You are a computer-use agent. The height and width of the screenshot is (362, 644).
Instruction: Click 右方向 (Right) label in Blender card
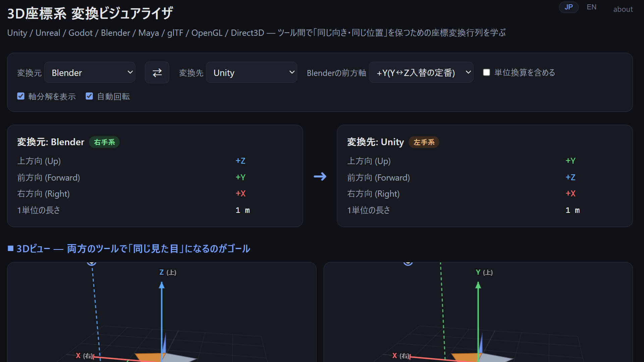click(x=43, y=193)
